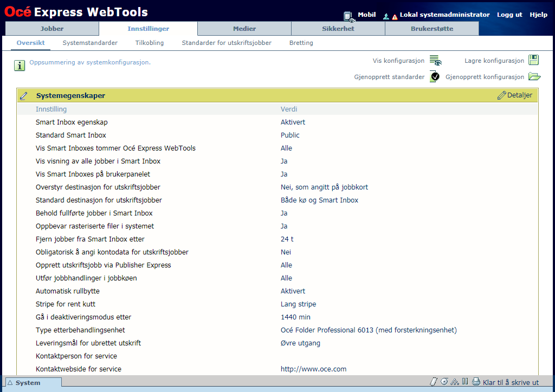Click the Standard Smart Inbox setting
The width and height of the screenshot is (555, 392).
coord(71,135)
